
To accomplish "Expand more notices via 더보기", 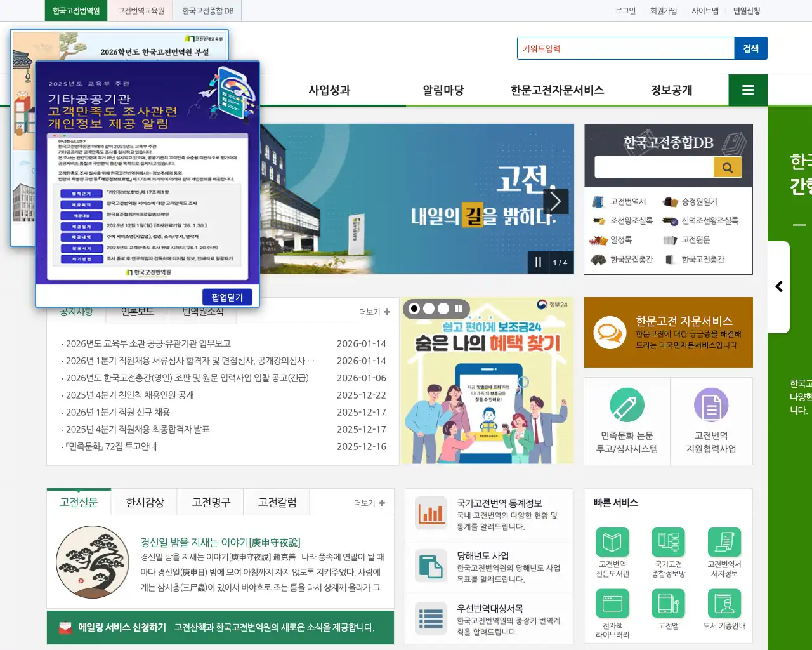I will click(373, 312).
